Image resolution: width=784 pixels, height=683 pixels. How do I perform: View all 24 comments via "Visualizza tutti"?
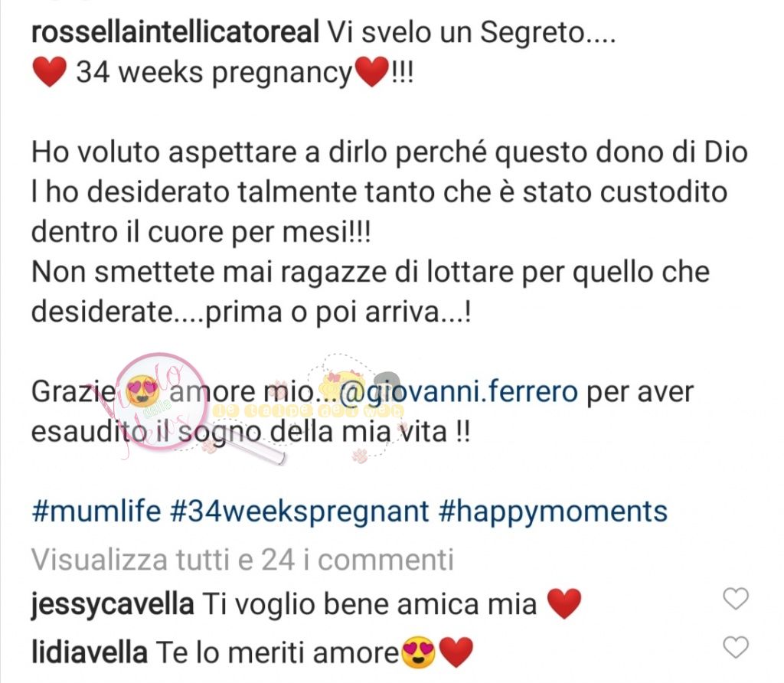click(243, 560)
